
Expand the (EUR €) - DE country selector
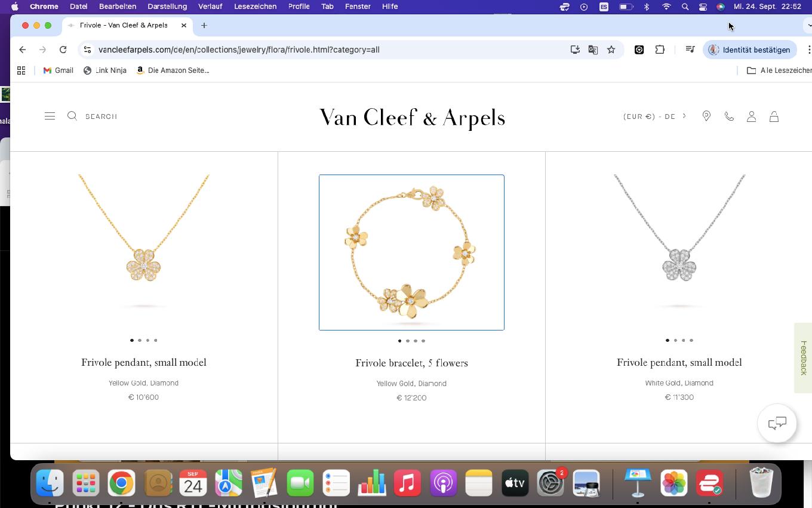tap(655, 117)
